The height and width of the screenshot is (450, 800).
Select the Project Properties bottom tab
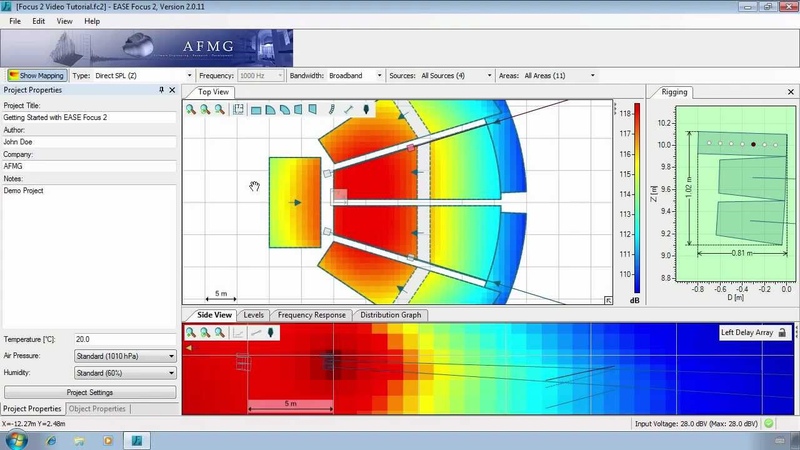[32, 409]
